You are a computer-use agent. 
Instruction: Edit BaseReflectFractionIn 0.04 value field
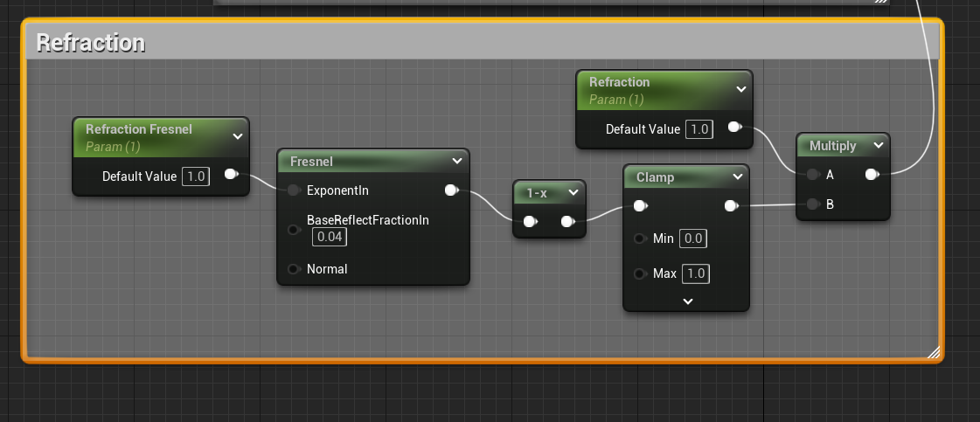pos(329,238)
